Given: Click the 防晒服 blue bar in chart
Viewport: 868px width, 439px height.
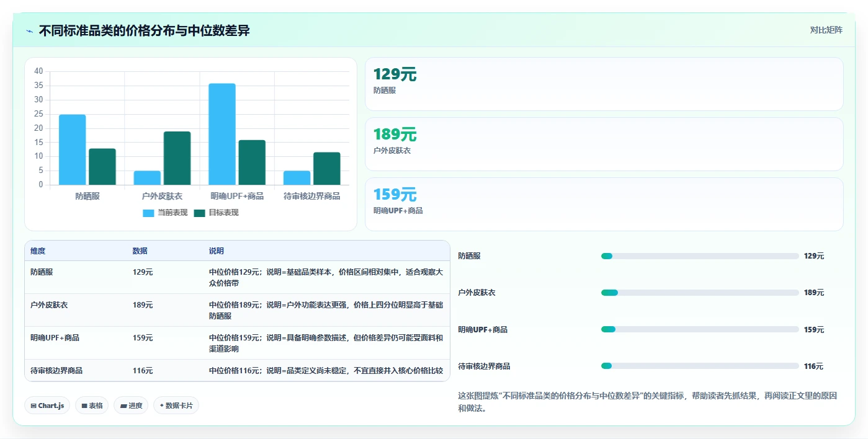Looking at the screenshot, I should click(73, 149).
